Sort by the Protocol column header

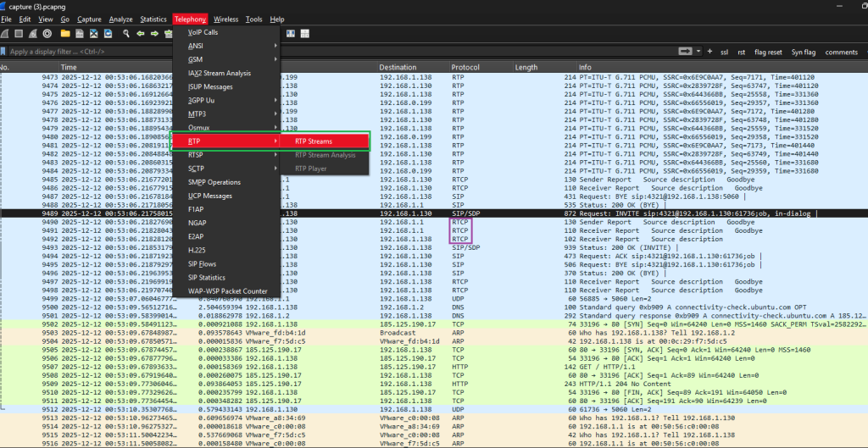pyautogui.click(x=481, y=67)
